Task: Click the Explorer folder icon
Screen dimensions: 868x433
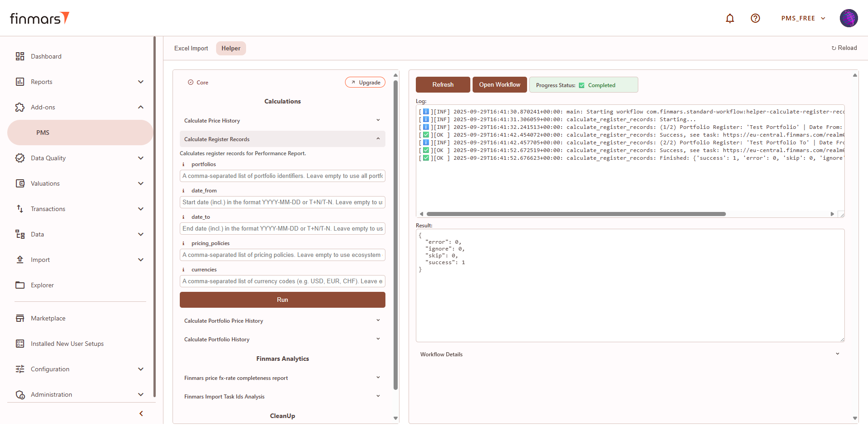Action: tap(20, 285)
